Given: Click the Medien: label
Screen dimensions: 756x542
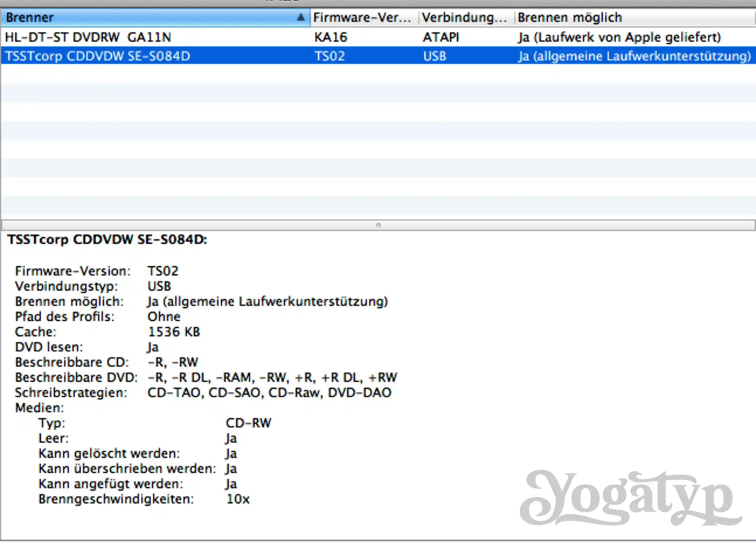Looking at the screenshot, I should (x=39, y=408).
